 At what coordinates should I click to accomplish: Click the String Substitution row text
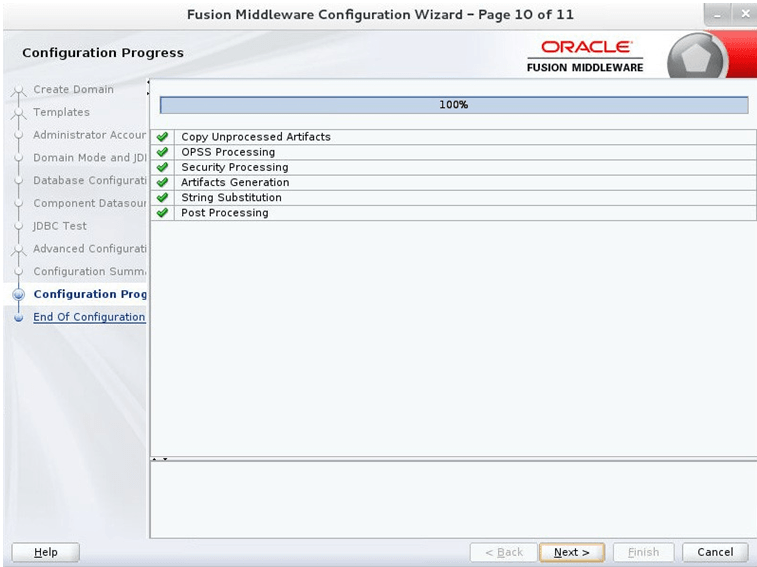pos(231,198)
